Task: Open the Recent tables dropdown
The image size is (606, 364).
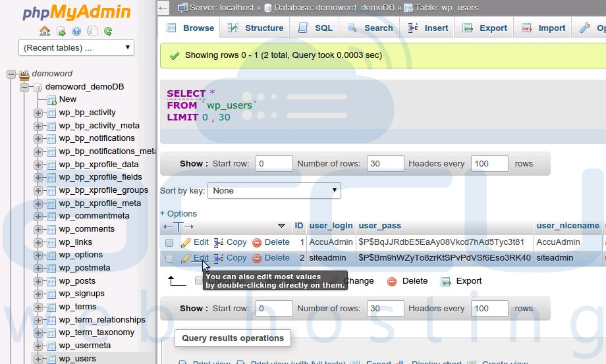Action: coord(76,48)
